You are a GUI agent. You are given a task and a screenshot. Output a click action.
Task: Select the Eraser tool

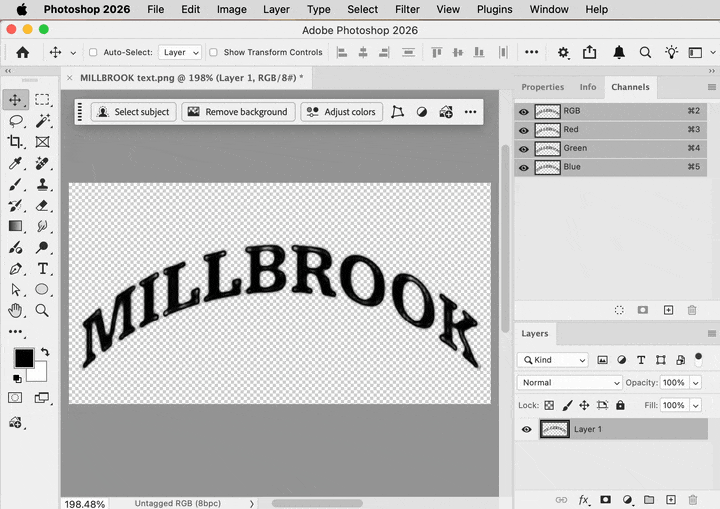click(x=42, y=205)
